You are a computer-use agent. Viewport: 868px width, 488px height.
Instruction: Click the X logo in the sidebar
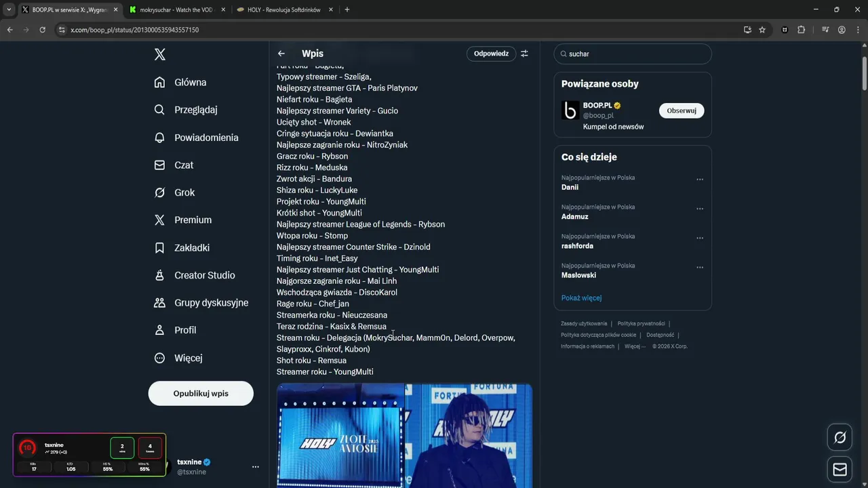point(160,54)
